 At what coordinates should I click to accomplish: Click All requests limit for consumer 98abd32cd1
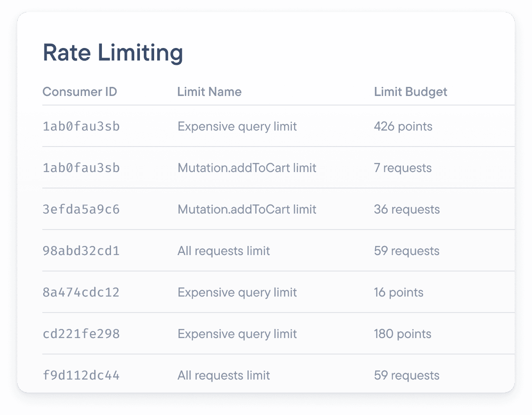click(x=224, y=251)
